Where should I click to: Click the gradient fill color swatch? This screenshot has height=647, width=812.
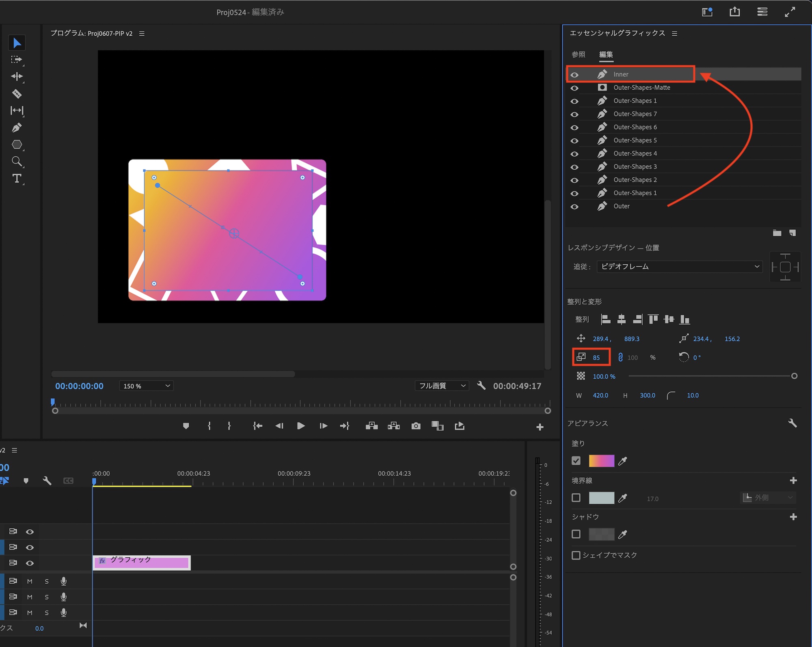tap(601, 461)
